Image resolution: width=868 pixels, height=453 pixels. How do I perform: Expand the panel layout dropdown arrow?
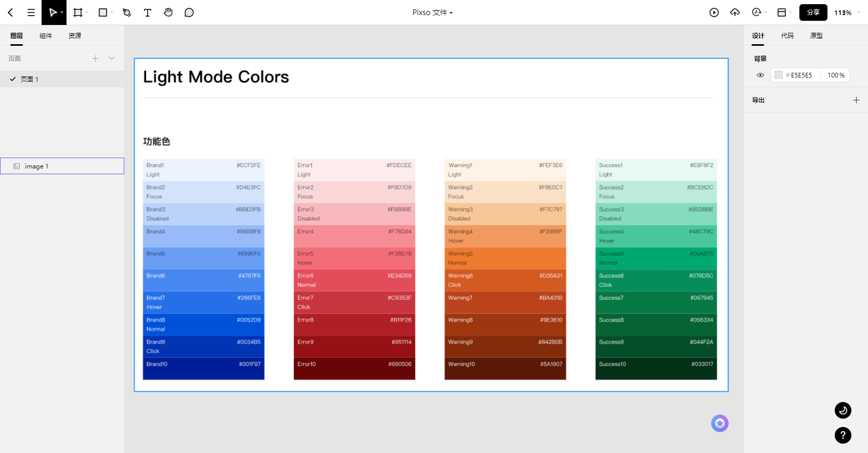(x=791, y=12)
